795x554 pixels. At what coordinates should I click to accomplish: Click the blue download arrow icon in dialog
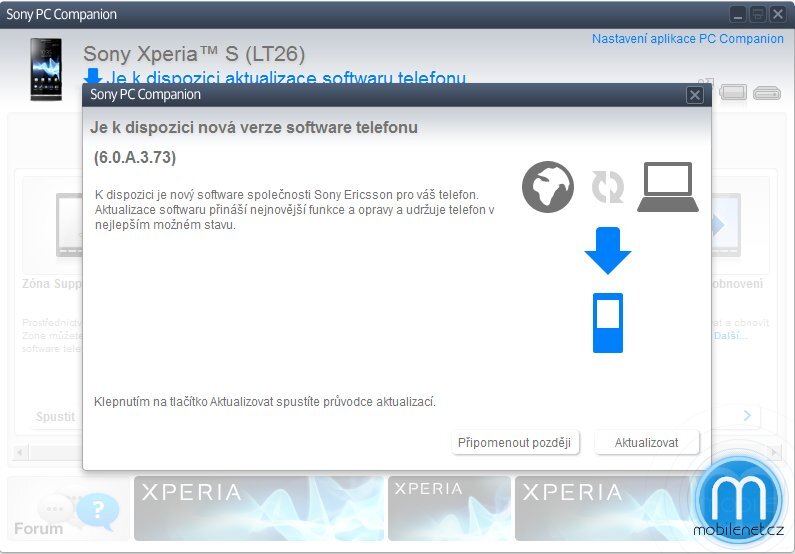point(608,250)
